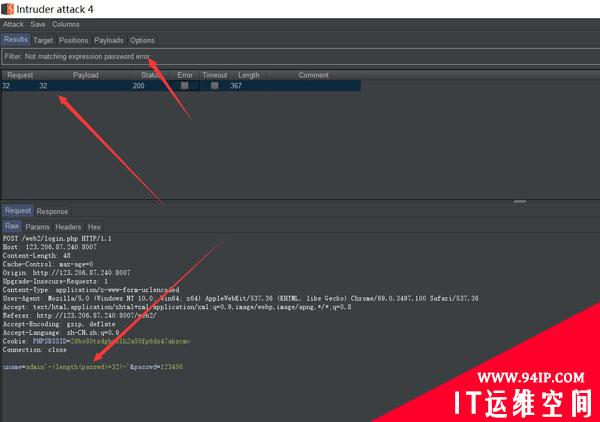Switch to the Positions tab

(x=73, y=40)
